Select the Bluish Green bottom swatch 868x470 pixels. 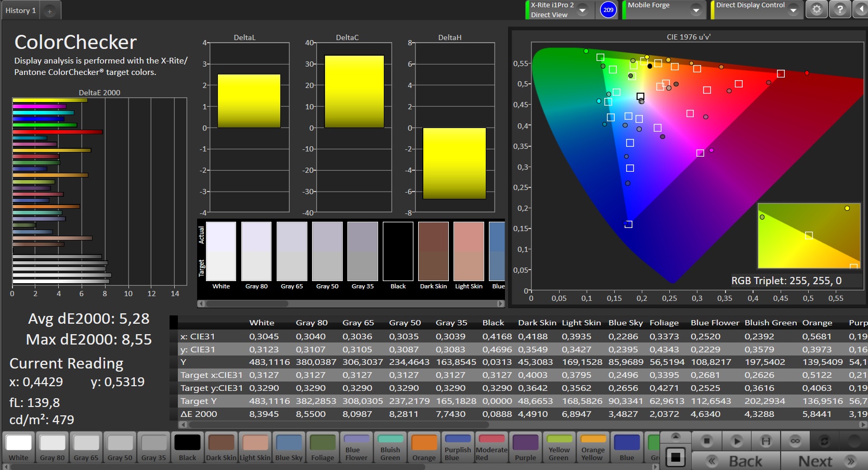(x=390, y=447)
